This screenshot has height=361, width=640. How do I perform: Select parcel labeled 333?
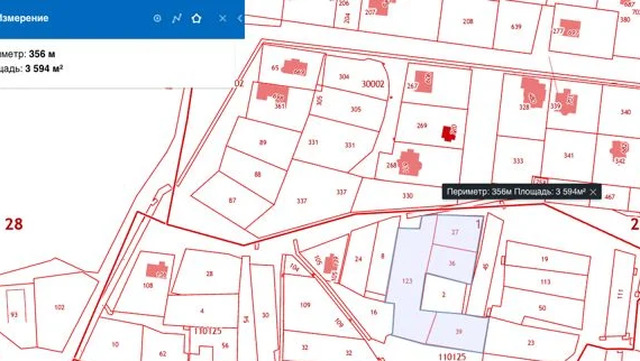(518, 161)
